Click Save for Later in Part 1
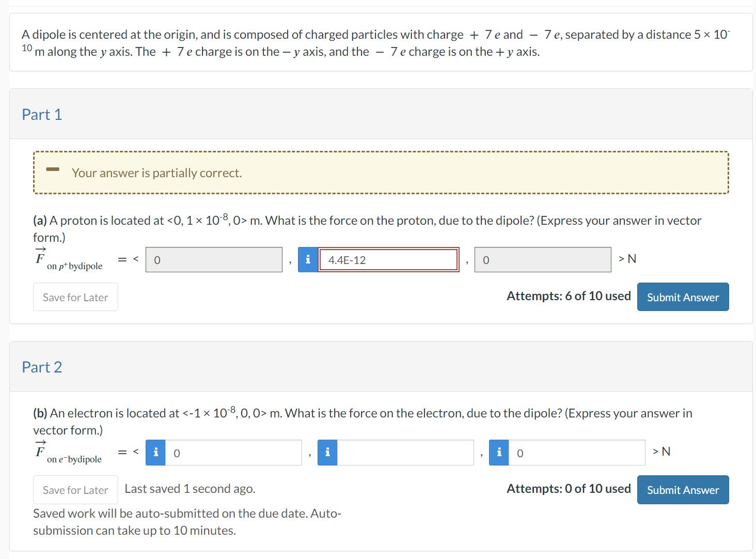This screenshot has width=756, height=559. tap(75, 297)
